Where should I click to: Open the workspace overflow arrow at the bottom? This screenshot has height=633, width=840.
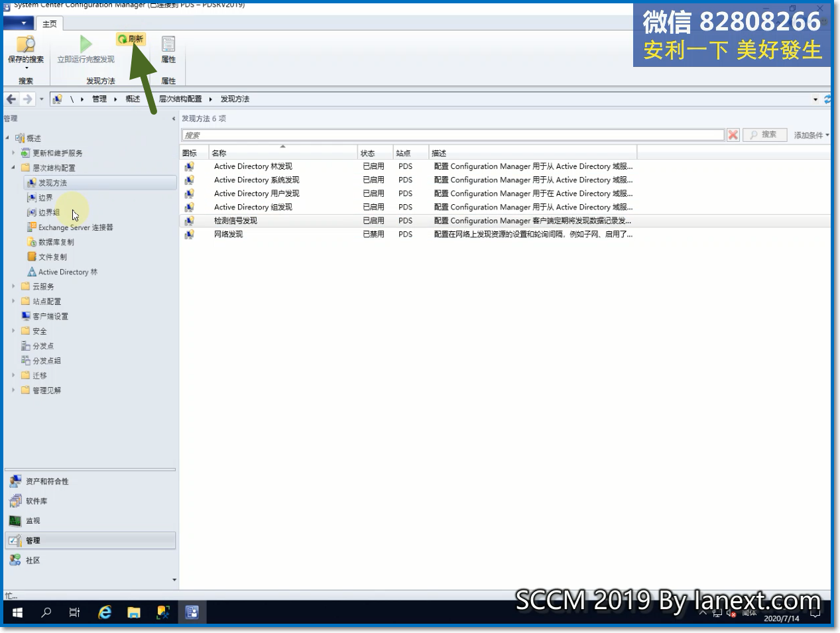(174, 580)
